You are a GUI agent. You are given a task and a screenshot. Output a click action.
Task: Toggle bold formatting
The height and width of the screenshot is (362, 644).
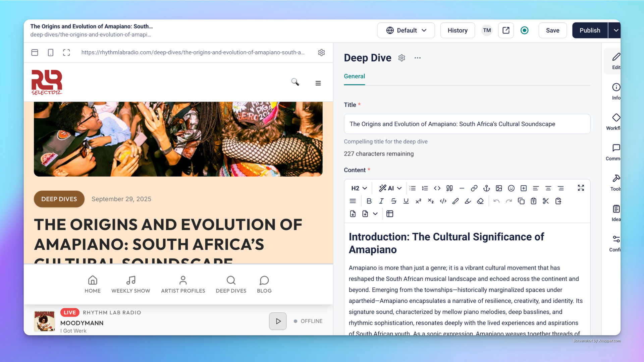click(369, 201)
